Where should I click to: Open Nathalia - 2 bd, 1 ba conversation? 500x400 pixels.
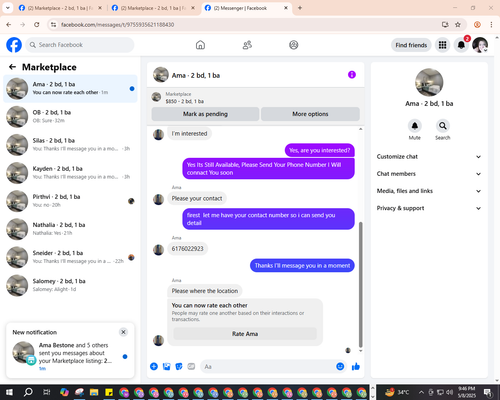pos(70,229)
